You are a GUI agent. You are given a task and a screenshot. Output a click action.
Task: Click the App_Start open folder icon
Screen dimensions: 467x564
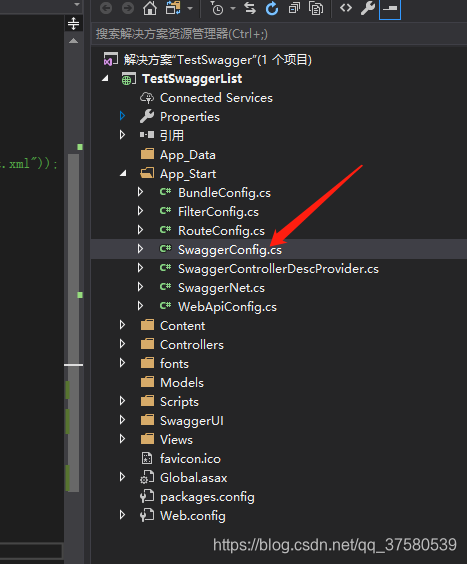click(x=147, y=173)
